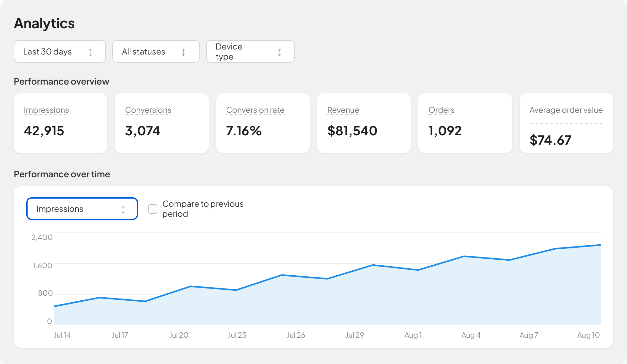627x364 pixels.
Task: Click the 800 y-axis label
Action: pos(45,293)
